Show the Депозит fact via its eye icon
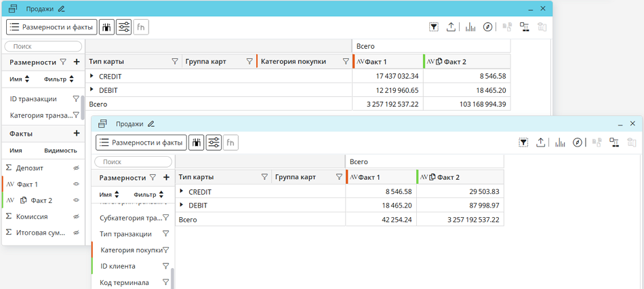The width and height of the screenshot is (644, 289). [x=76, y=168]
